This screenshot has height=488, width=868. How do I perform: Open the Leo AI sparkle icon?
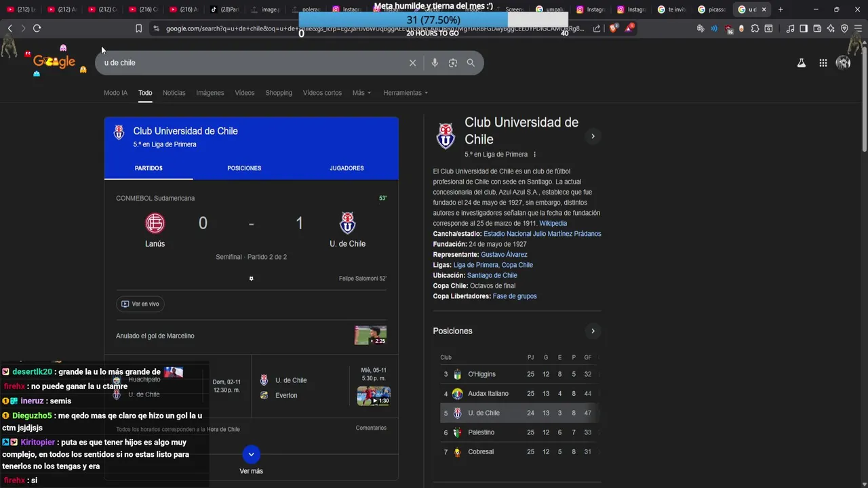pos(831,28)
